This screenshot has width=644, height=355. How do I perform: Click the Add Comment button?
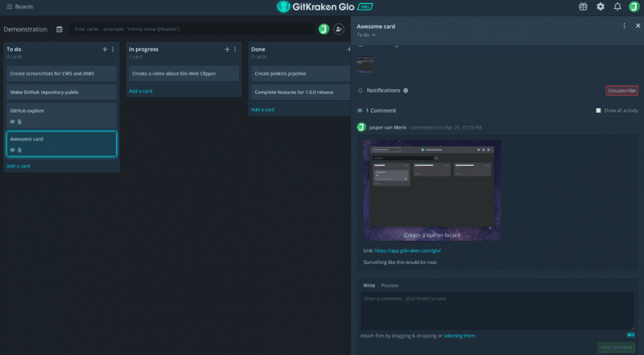tap(616, 348)
